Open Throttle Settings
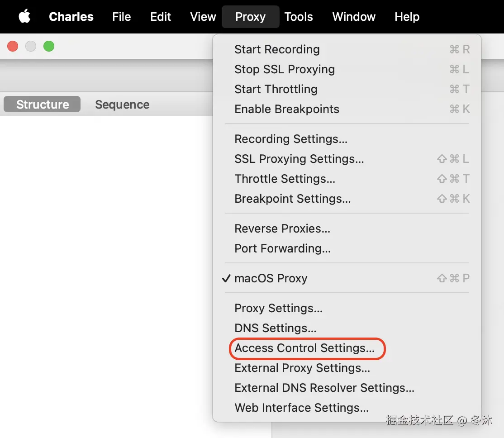 (x=285, y=179)
